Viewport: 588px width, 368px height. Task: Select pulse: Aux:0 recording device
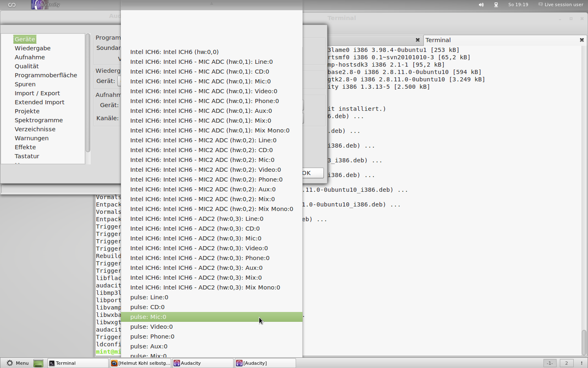[x=212, y=346]
